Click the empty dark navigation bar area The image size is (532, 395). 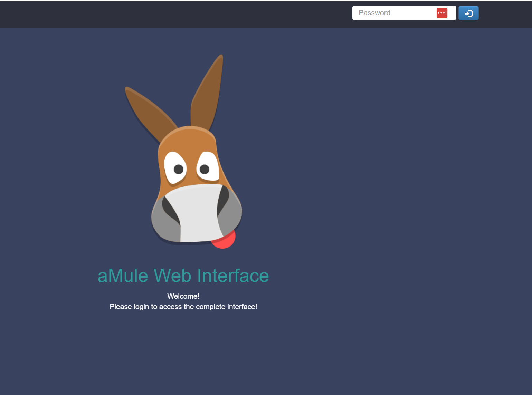coord(173,15)
